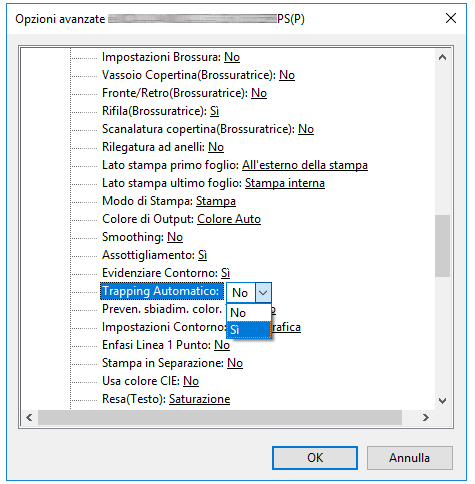Screen dimensions: 475x484
Task: Select Sì in Trapping Automatico dropdown list
Action: 249,330
